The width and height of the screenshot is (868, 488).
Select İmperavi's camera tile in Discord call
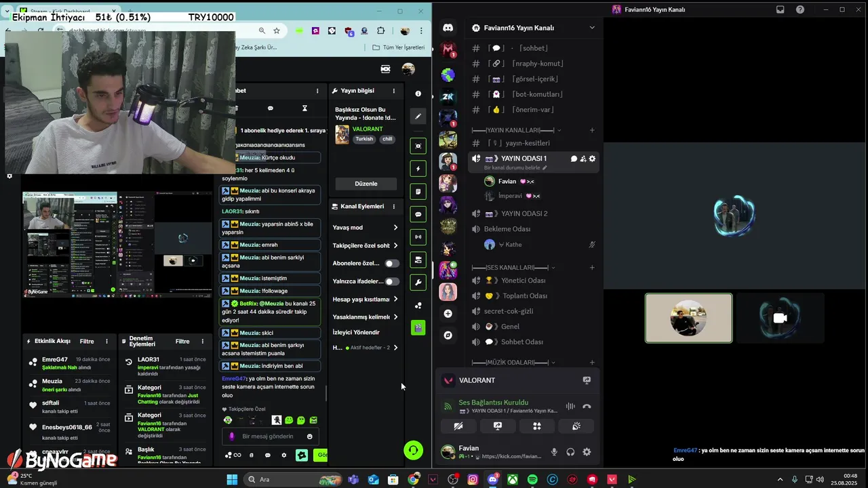click(781, 318)
